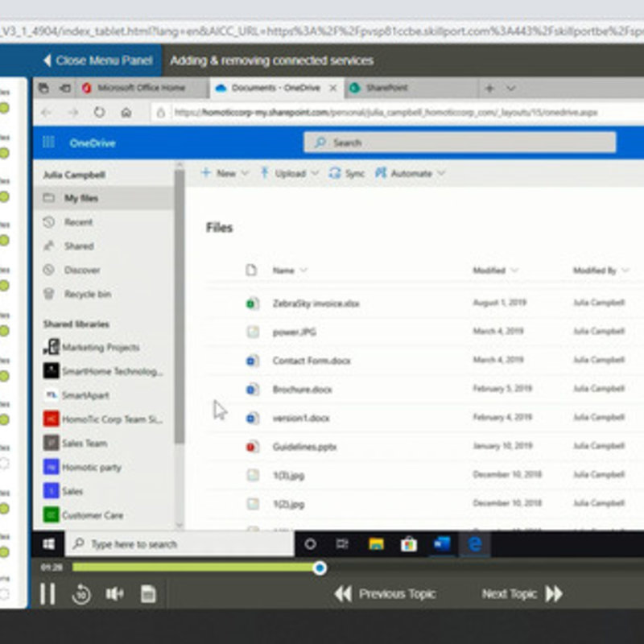Mute the video player volume
Screen dimensions: 644x644
pyautogui.click(x=114, y=594)
